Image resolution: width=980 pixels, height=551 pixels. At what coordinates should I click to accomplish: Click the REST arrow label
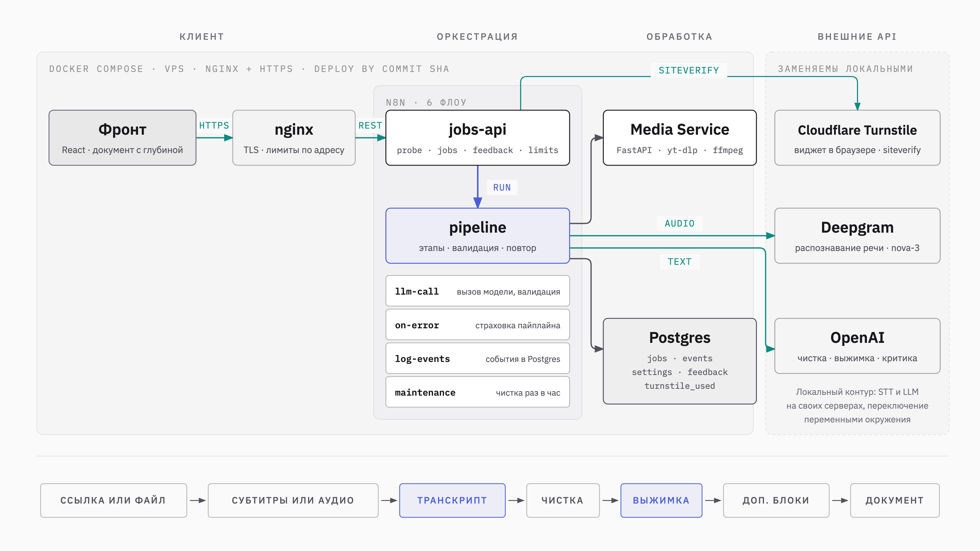pos(370,126)
